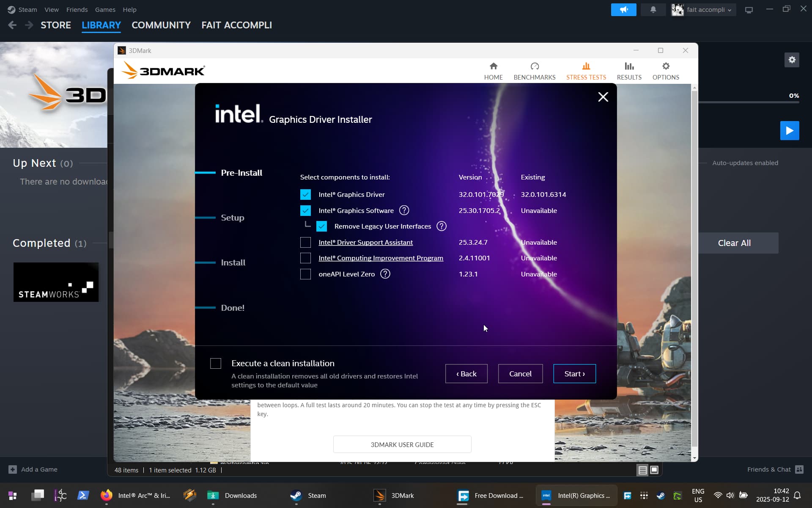The image size is (812, 508).
Task: Click the help icon beside oneAPI Level Zero
Action: (x=385, y=274)
